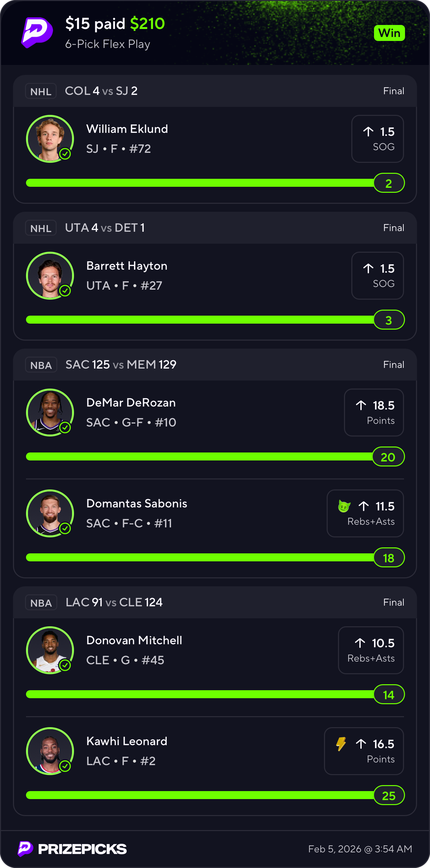Viewport: 430px width, 868px height.
Task: Click Donovan Mitchell's 10.5 Rebs+Asts box
Action: (371, 650)
